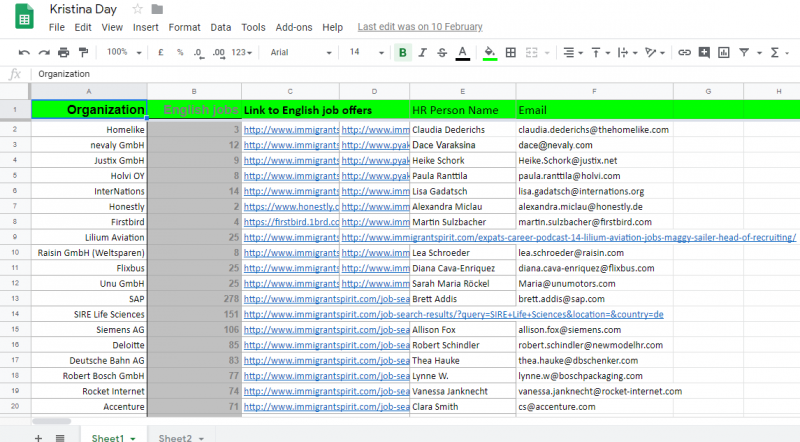Select the Organization header cell
This screenshot has height=442, width=800.
click(x=89, y=110)
